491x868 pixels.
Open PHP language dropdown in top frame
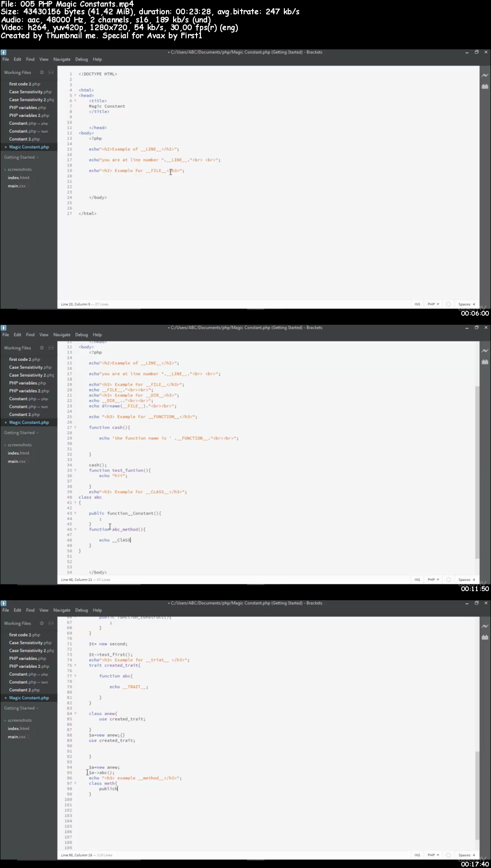pyautogui.click(x=433, y=304)
